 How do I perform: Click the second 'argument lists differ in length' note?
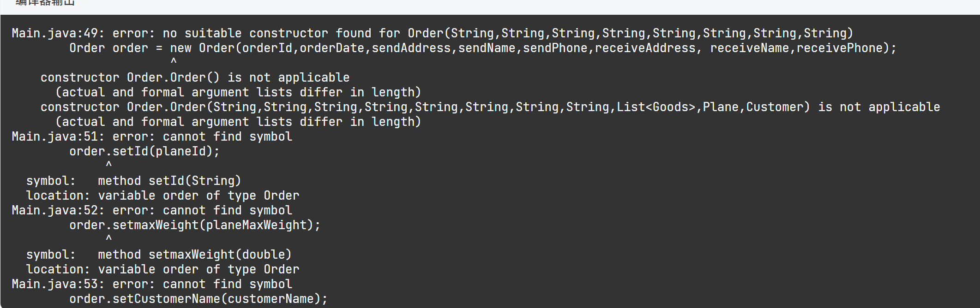point(238,122)
